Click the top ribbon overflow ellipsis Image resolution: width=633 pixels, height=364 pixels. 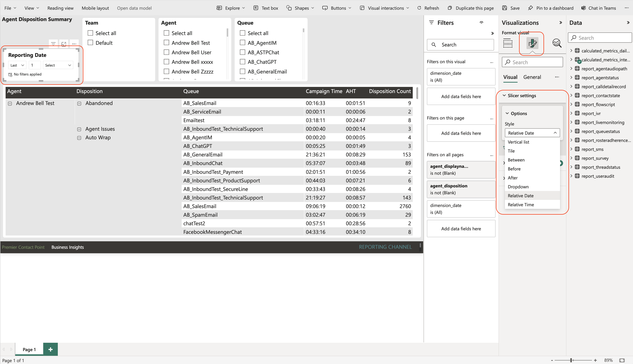coord(626,8)
